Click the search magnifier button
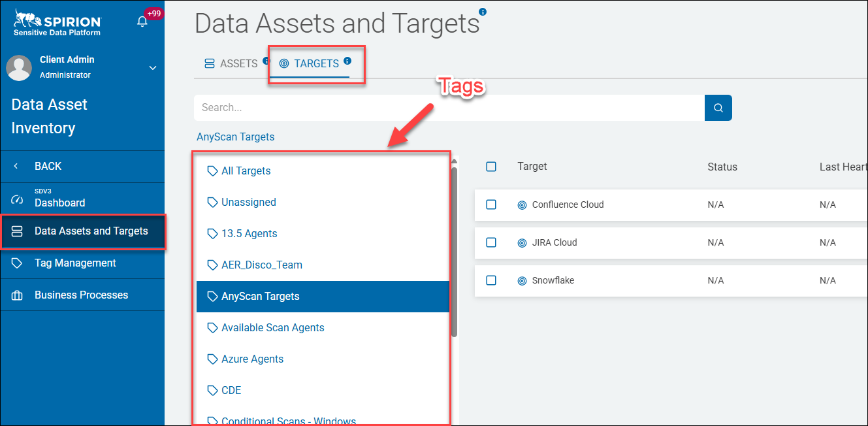The width and height of the screenshot is (868, 426). [x=718, y=108]
